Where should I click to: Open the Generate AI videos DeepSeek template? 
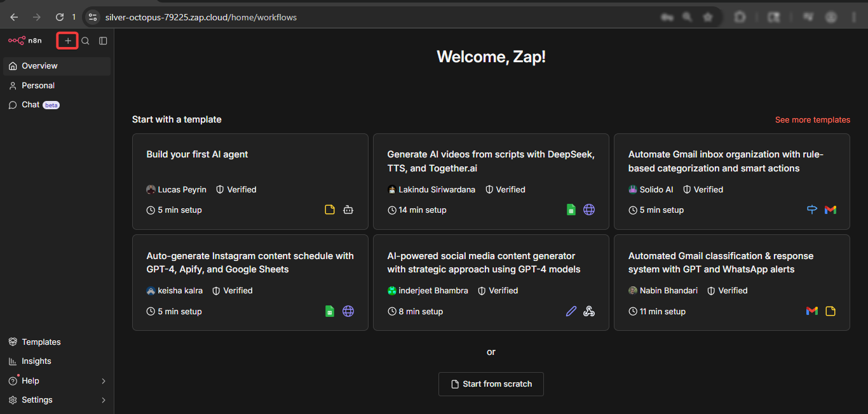click(x=491, y=161)
